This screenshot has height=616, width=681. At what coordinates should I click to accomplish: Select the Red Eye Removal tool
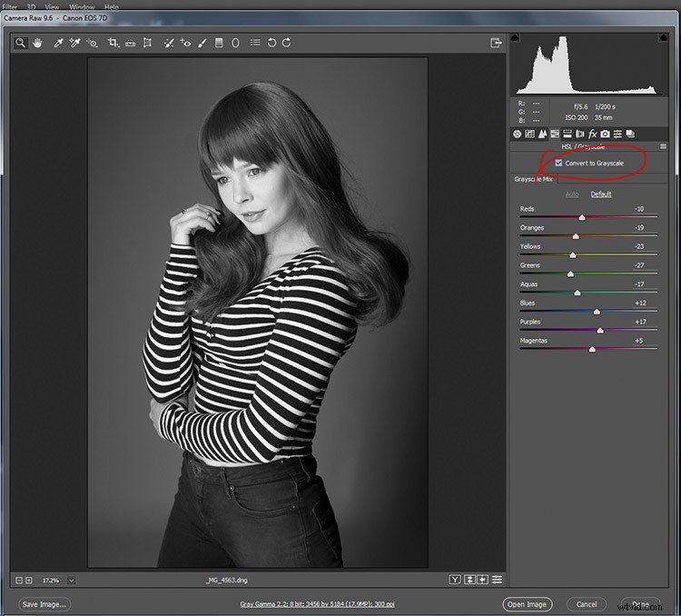tap(185, 43)
